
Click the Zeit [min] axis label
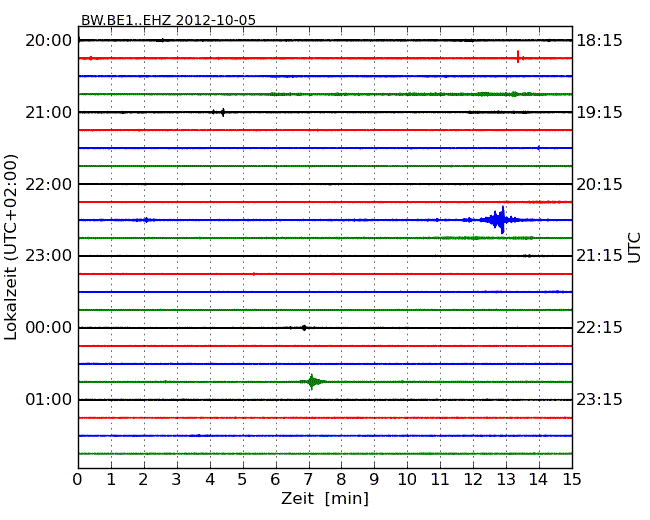pos(325,498)
